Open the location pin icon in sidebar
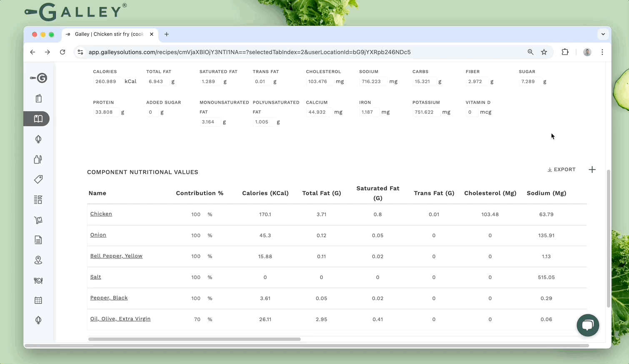This screenshot has width=629, height=364. click(x=38, y=260)
